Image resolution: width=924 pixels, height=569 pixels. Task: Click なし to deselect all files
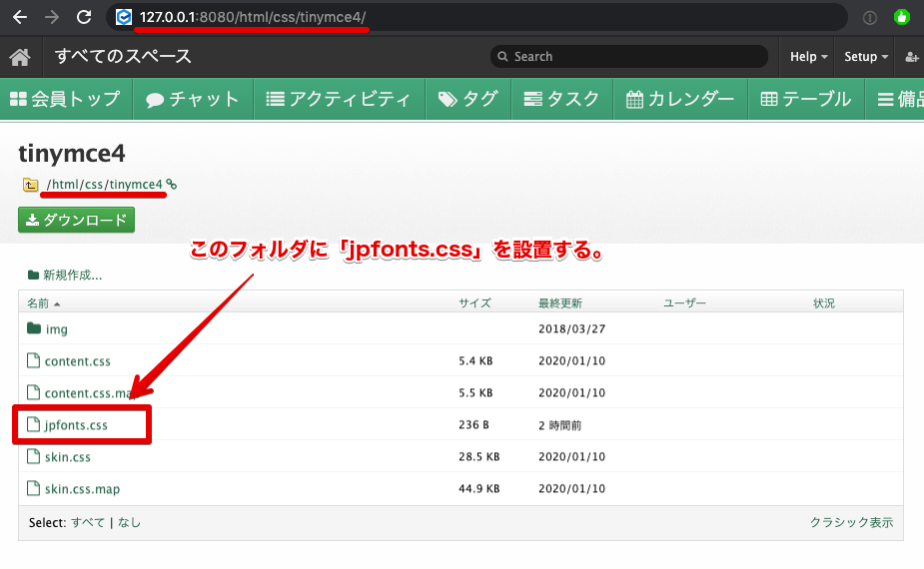pyautogui.click(x=129, y=522)
